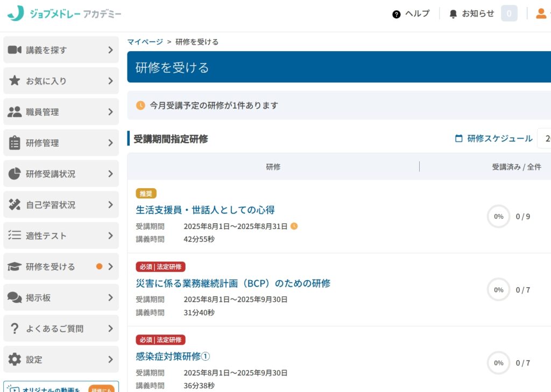Click the ヘルプ header link
Screen dimensions: 551x392
tap(417, 13)
